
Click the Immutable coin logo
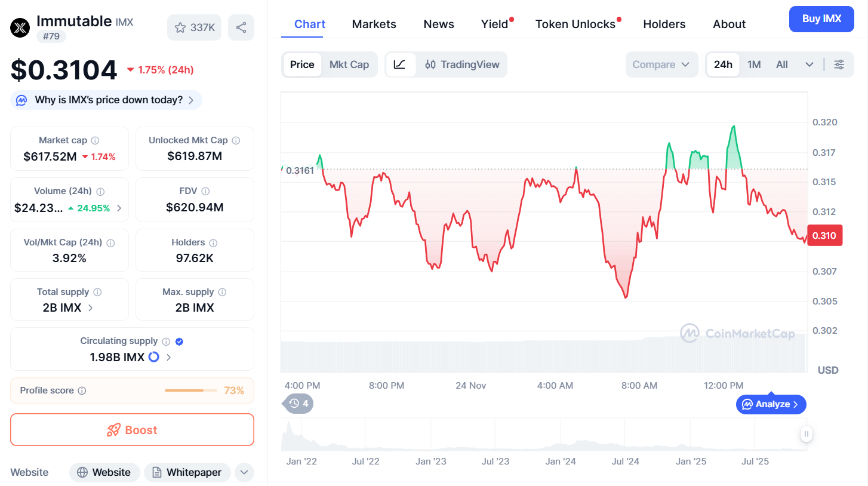point(20,26)
